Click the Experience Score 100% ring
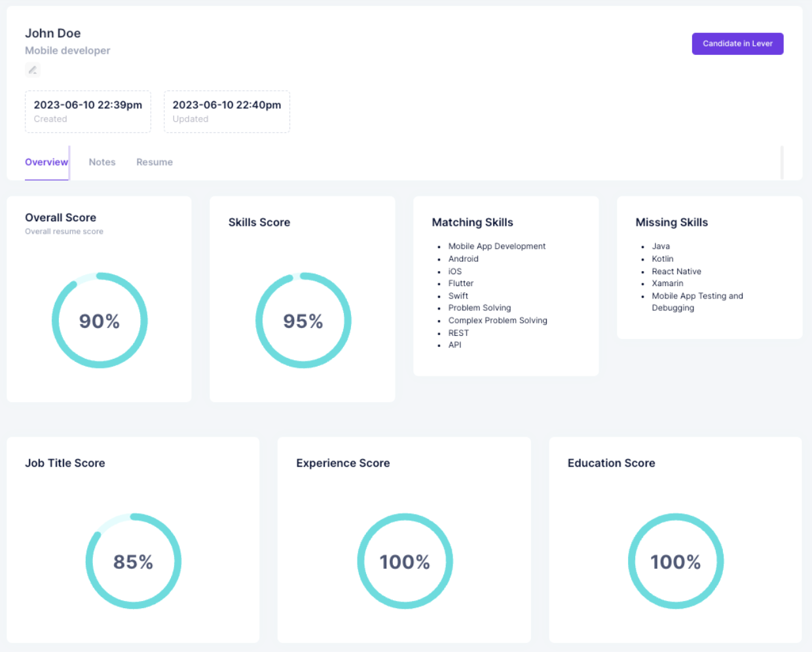The width and height of the screenshot is (812, 652). tap(405, 562)
